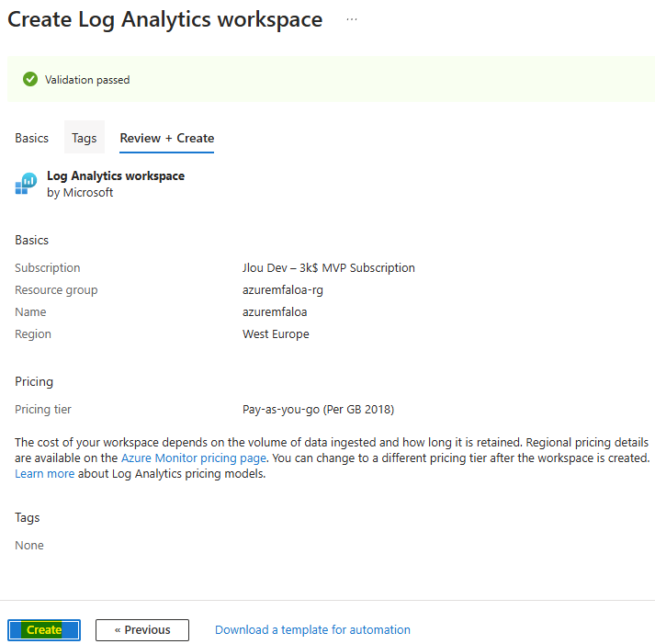
Task: Click the 'by Microsoft' publisher text
Action: coord(80,193)
